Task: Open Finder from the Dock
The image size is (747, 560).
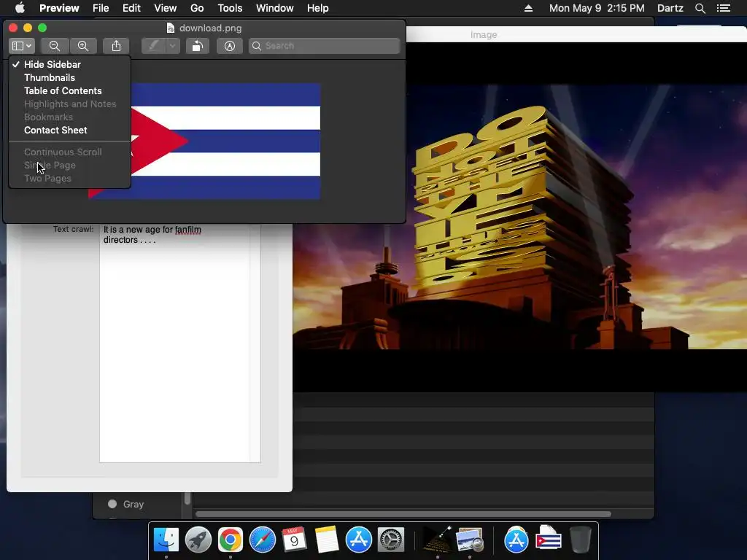Action: [x=166, y=540]
